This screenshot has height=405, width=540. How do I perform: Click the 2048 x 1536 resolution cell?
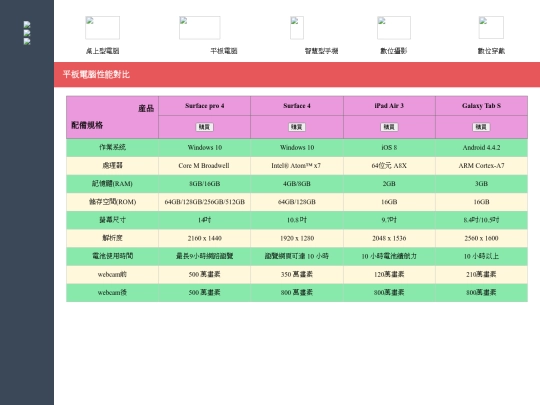tap(389, 238)
